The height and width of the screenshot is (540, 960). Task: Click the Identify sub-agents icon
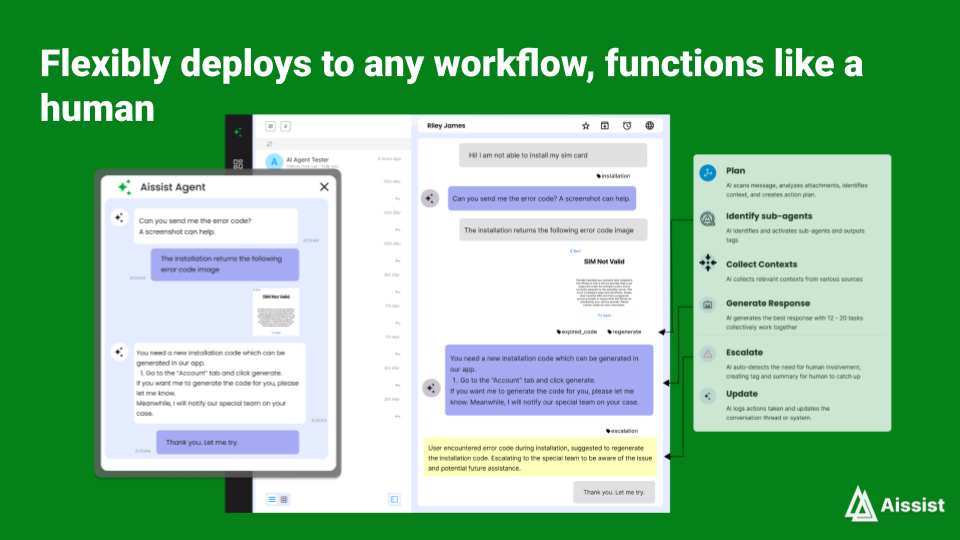click(708, 219)
